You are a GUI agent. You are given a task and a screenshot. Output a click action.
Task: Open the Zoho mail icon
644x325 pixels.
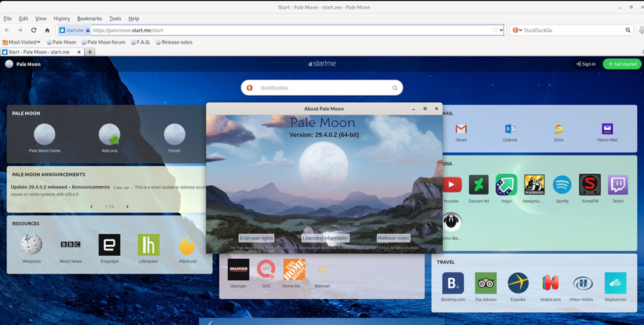pyautogui.click(x=558, y=129)
